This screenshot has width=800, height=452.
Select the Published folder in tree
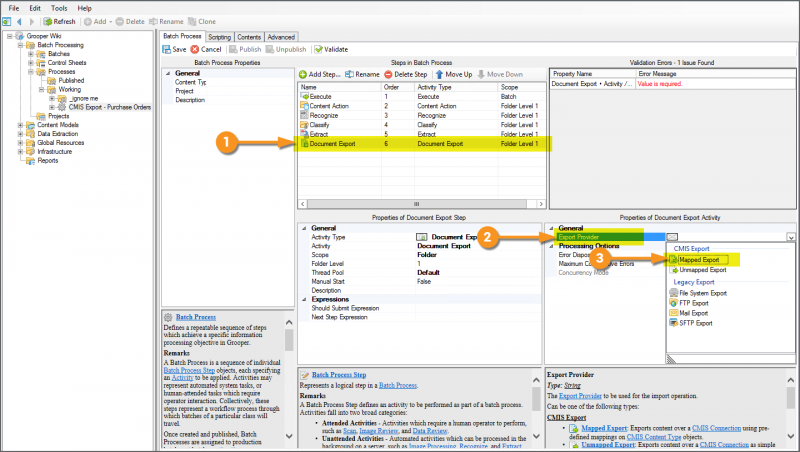click(71, 81)
